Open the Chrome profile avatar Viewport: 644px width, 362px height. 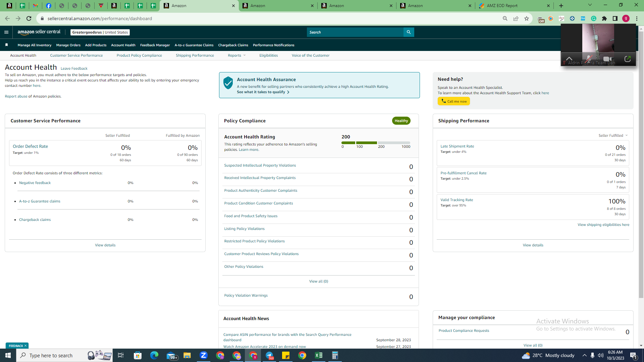[x=626, y=18]
